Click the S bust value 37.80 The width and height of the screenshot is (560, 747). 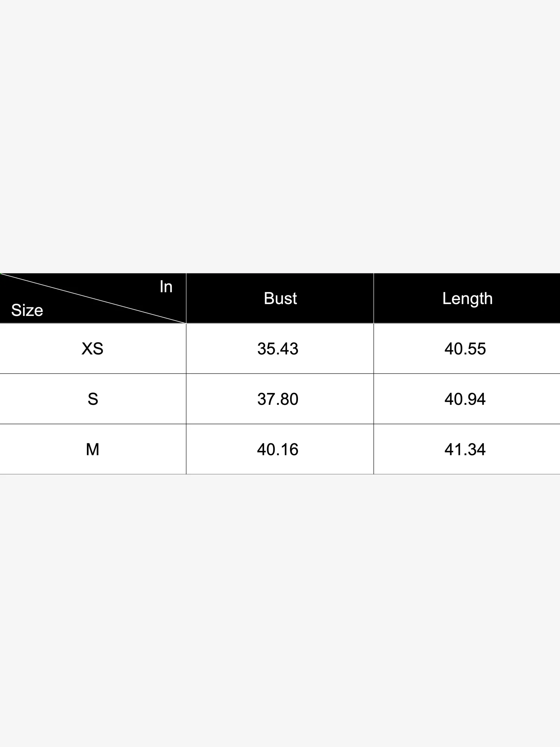(x=278, y=399)
